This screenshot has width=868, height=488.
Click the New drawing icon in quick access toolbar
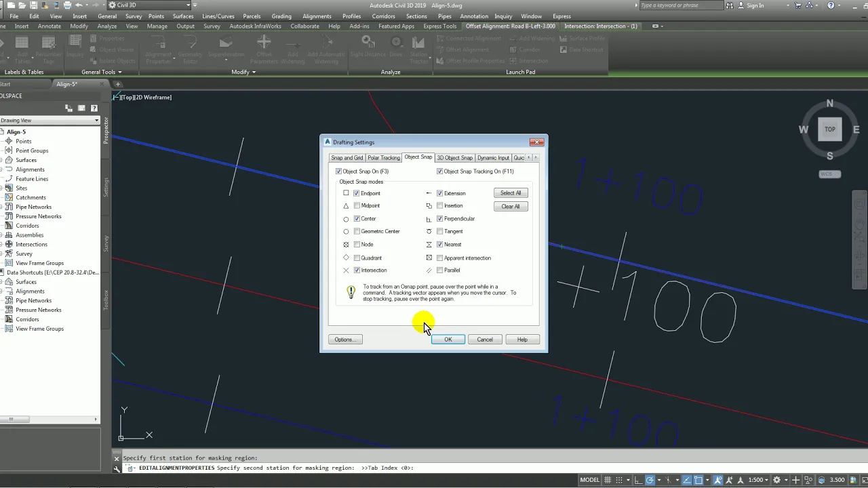tap(11, 5)
